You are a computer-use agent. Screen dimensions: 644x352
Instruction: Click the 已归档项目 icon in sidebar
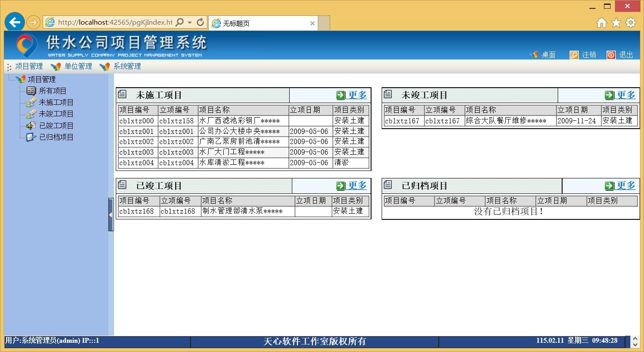pos(31,137)
